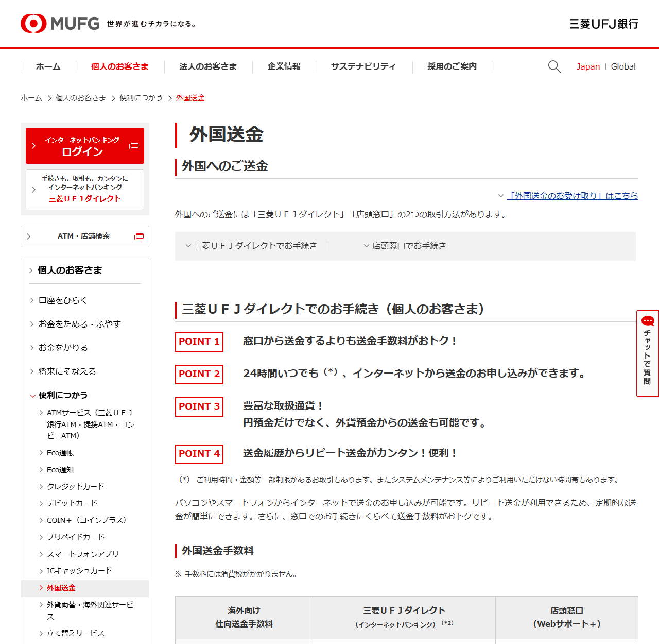
Task: Click the new-window icon on the ログイン button
Action: 134,146
